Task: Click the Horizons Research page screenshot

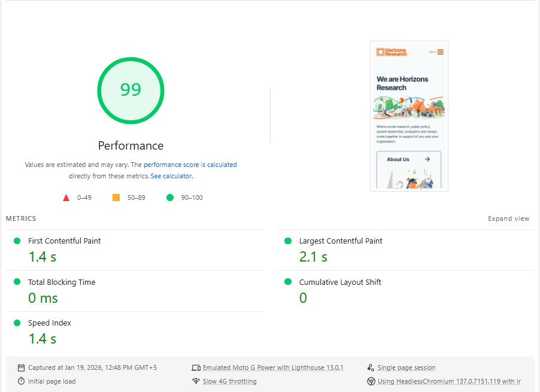Action: pos(409,116)
